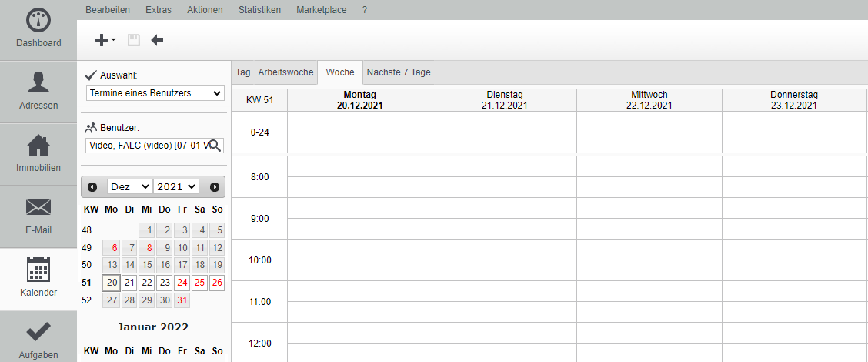Open the month dropdown showing Dez

(x=129, y=186)
